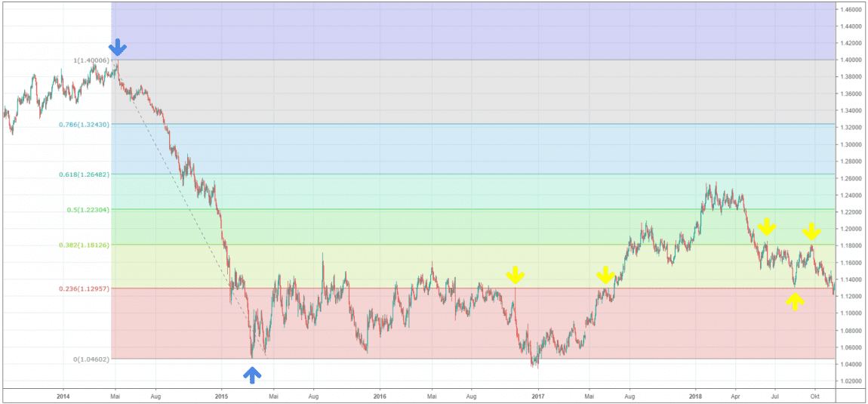Click the 1.20000 price on right scale
Viewport: 868px width, 404px height.
[x=852, y=229]
